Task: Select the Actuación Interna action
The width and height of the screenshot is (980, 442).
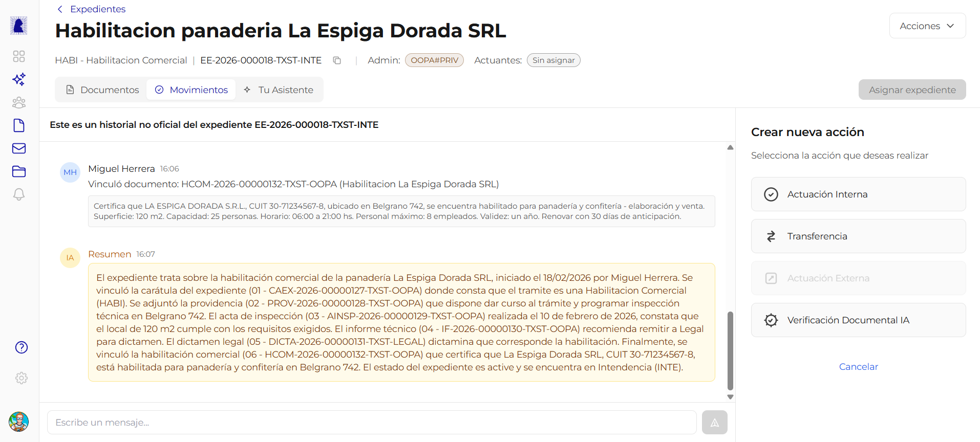Action: pyautogui.click(x=858, y=194)
